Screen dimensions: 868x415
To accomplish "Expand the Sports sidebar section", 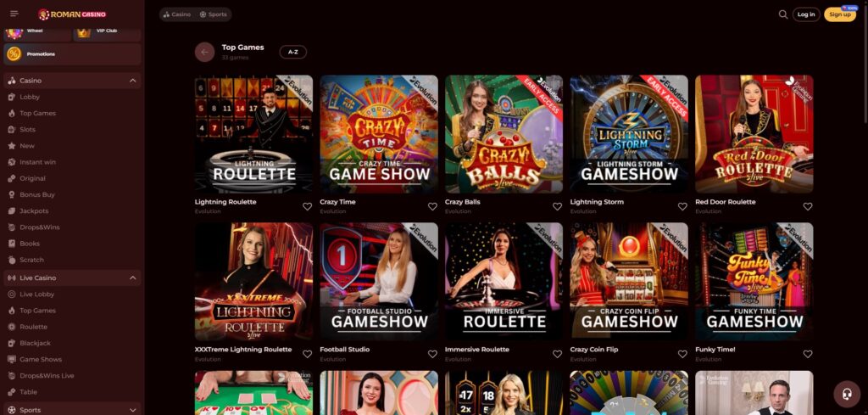I will (133, 410).
